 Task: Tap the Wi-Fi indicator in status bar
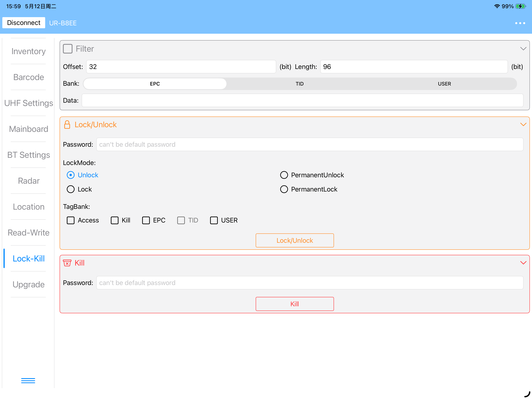497,6
